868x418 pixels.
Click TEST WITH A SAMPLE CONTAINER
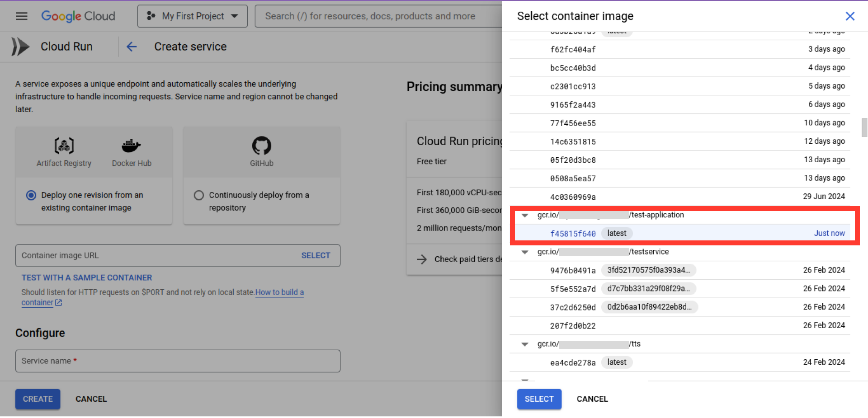point(87,277)
